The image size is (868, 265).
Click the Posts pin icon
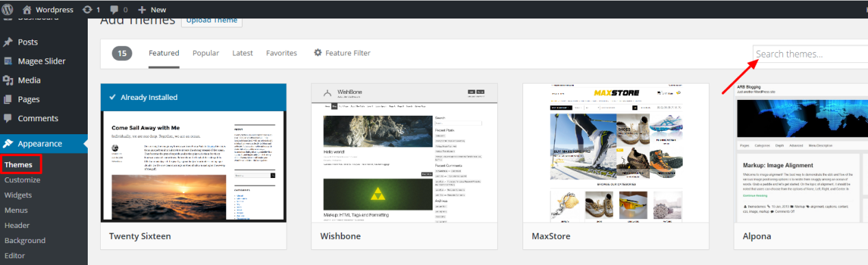coord(8,42)
